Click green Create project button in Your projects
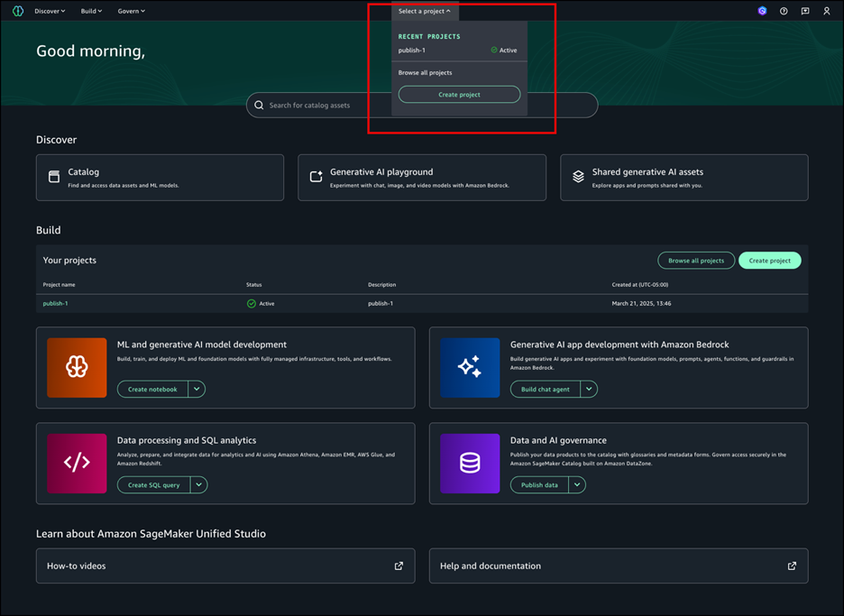Image resolution: width=844 pixels, height=616 pixels. pyautogui.click(x=770, y=261)
